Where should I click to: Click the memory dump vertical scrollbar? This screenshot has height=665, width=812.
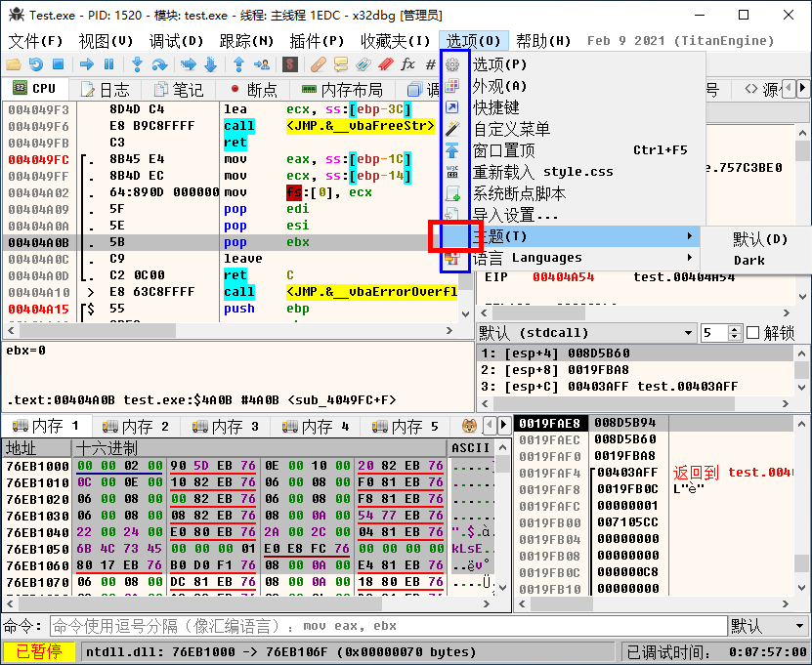click(503, 518)
